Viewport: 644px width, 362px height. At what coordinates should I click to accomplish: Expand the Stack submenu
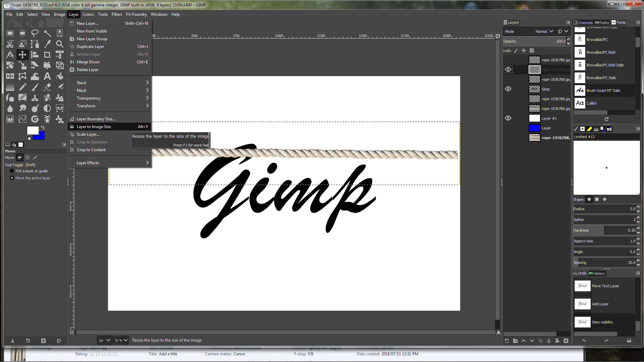click(x=110, y=83)
